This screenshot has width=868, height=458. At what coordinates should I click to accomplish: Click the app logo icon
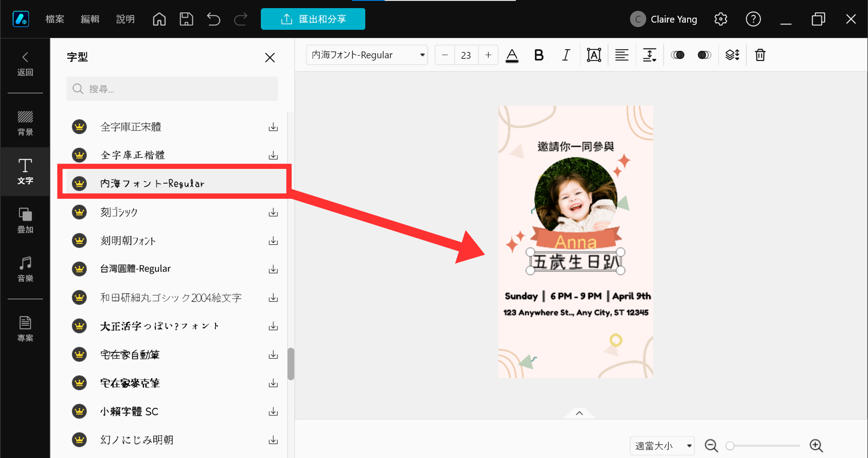21,19
